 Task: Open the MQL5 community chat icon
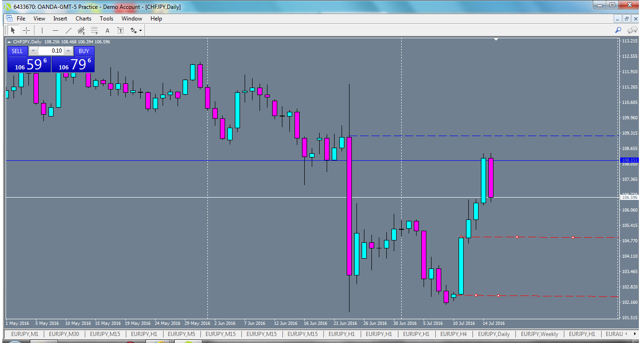click(x=632, y=30)
